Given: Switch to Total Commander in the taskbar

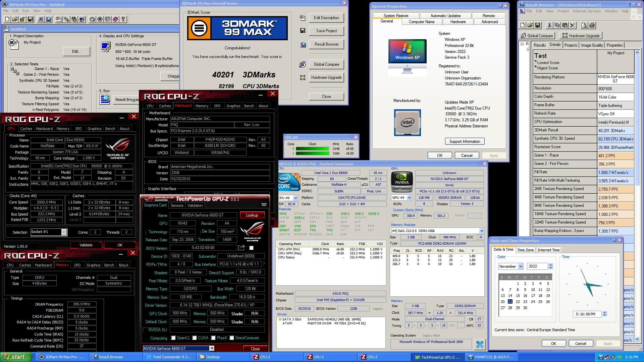Looking at the screenshot, I should click(169, 357).
